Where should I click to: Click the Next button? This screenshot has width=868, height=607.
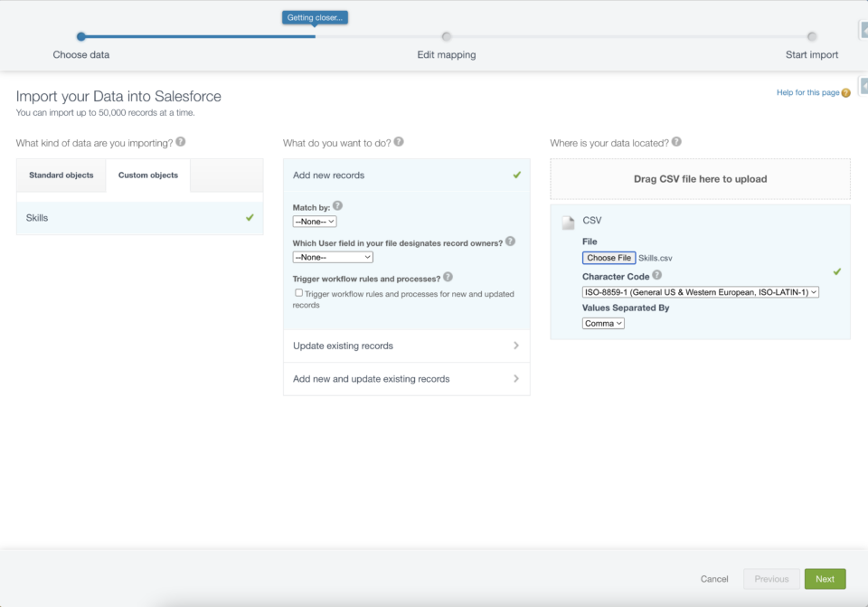(x=825, y=579)
